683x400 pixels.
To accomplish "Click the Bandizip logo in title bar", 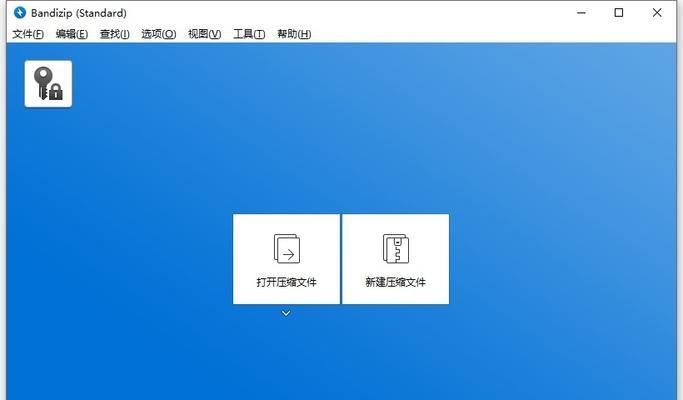I will [20, 13].
